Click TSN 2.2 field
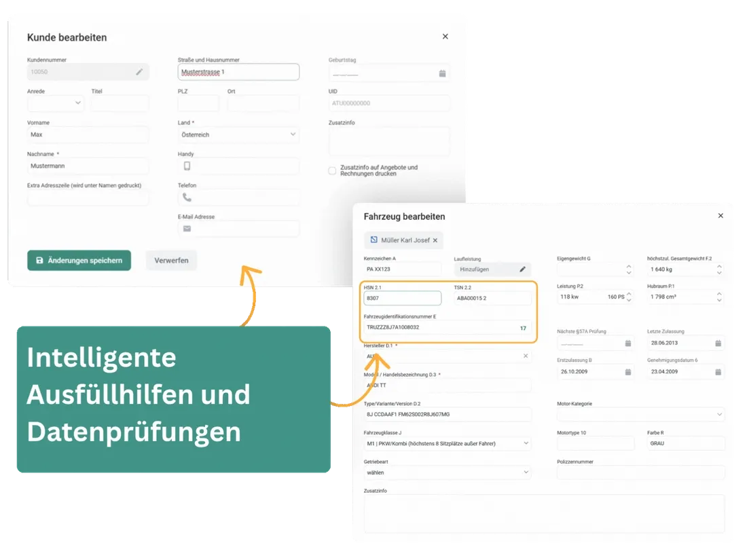The height and width of the screenshot is (560, 747). [x=492, y=298]
